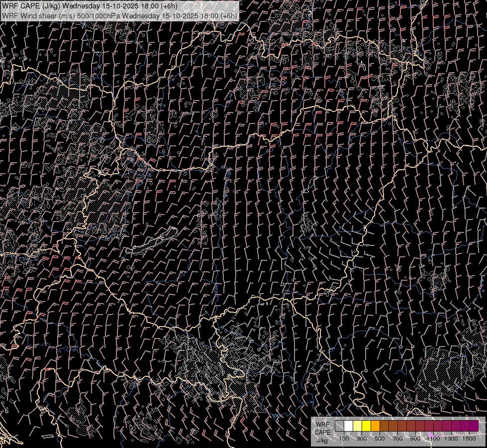Click the rightmost purple CAPE legend swatch
487x448 pixels.
[x=474, y=426]
